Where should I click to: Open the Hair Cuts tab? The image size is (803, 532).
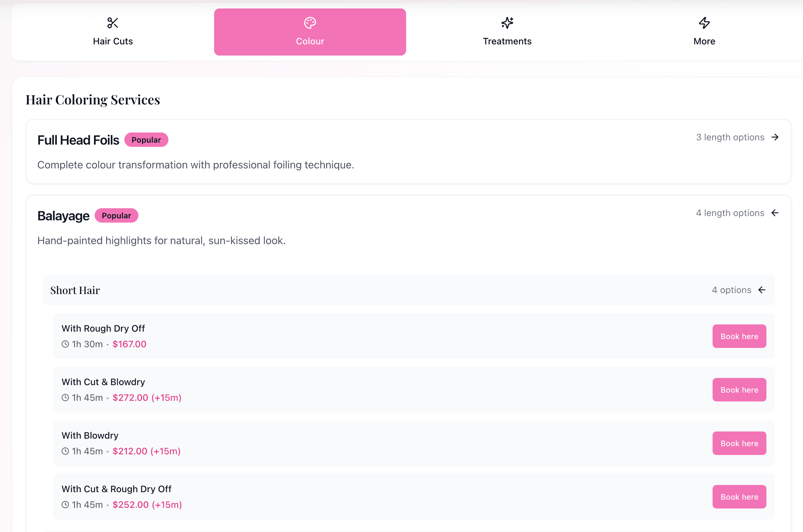pos(113,32)
